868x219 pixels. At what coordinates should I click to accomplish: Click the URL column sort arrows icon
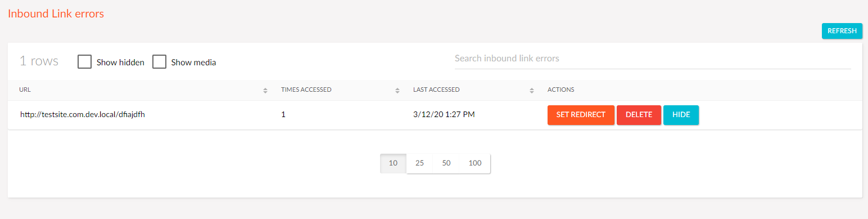pos(265,90)
